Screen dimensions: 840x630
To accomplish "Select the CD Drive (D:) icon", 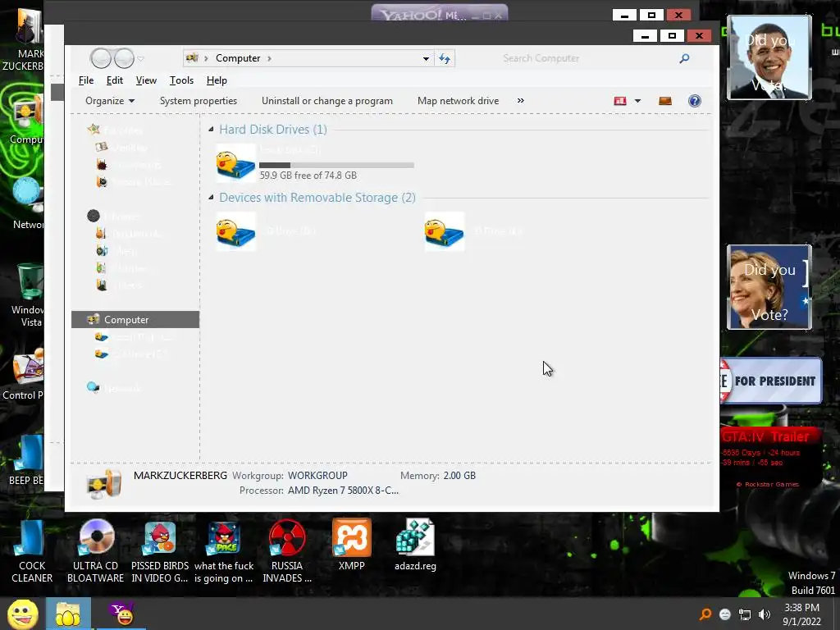I will (x=235, y=231).
